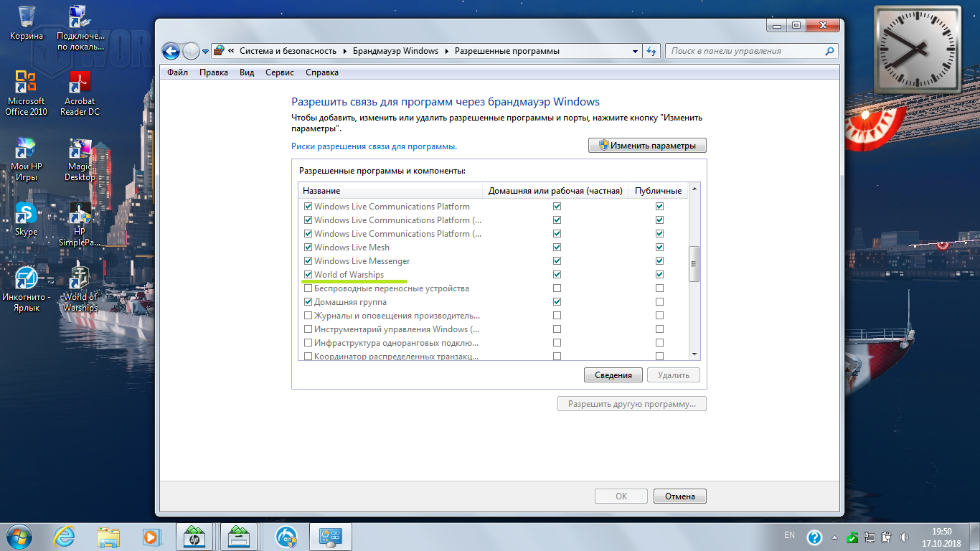
Task: Open Windows Media Player taskbar icon
Action: pos(151,536)
